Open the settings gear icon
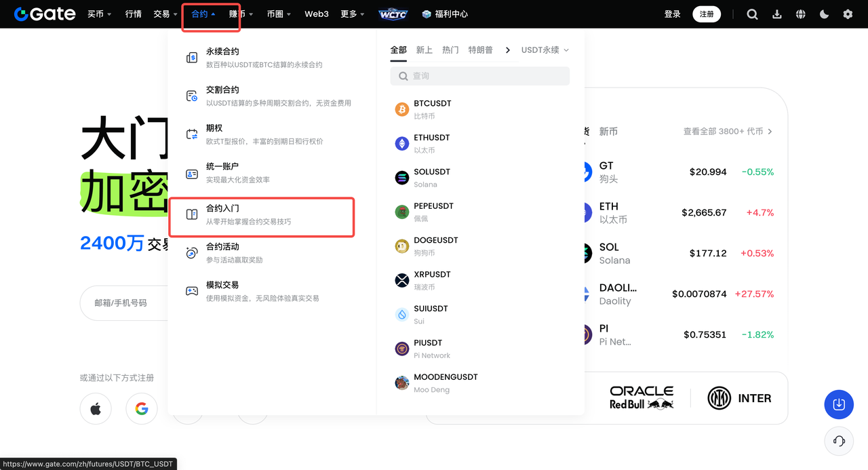This screenshot has width=868, height=470. (x=847, y=14)
